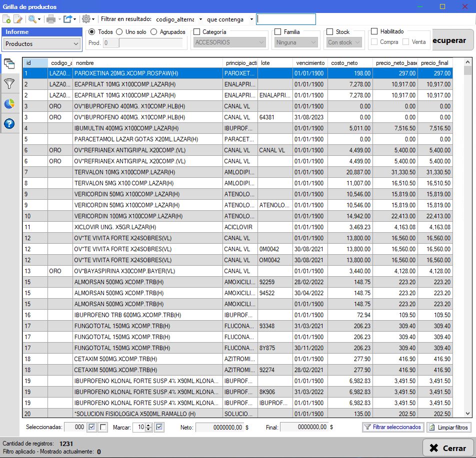Screen dimensions: 476x458
Task: Enable the Categoría checkbox
Action: (x=196, y=31)
